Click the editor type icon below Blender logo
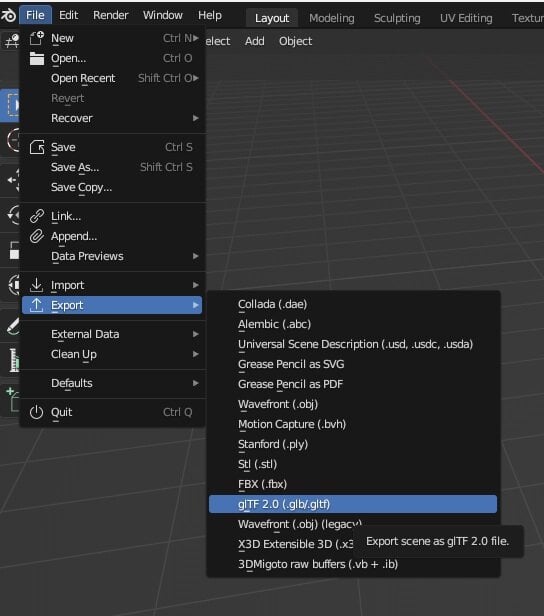 pos(11,40)
